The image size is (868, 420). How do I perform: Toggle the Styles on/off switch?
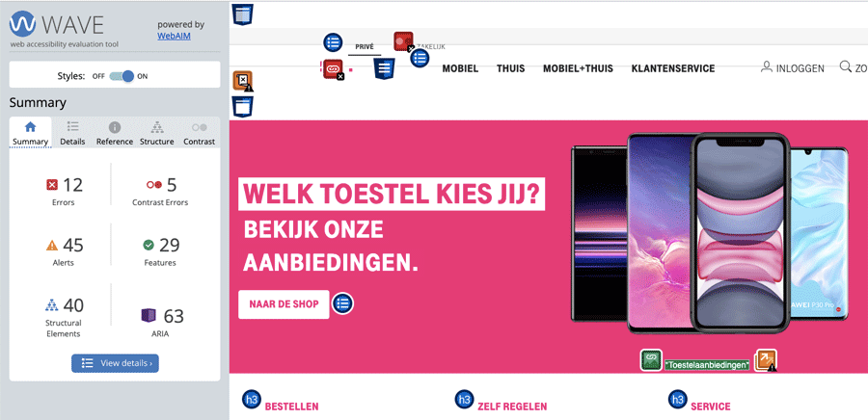pyautogui.click(x=122, y=76)
